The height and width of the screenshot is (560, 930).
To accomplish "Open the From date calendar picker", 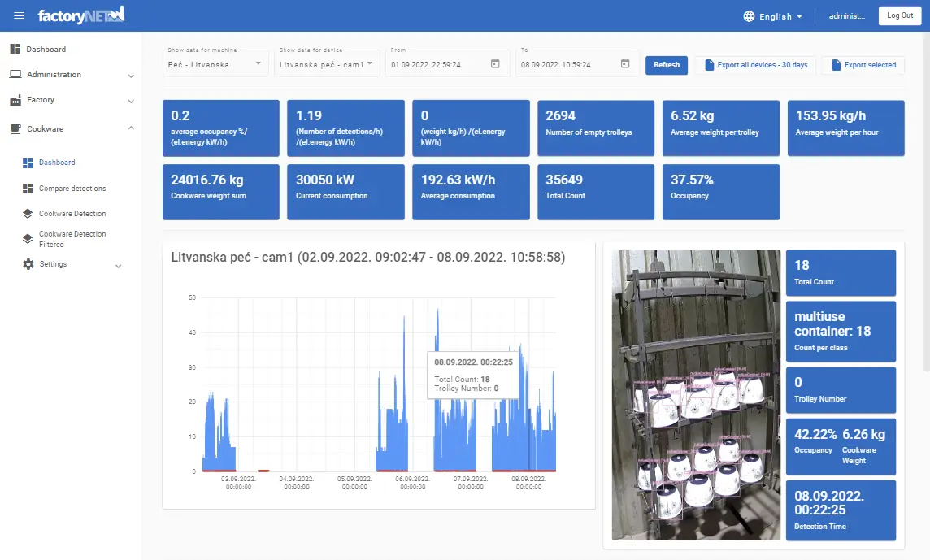I will [495, 63].
